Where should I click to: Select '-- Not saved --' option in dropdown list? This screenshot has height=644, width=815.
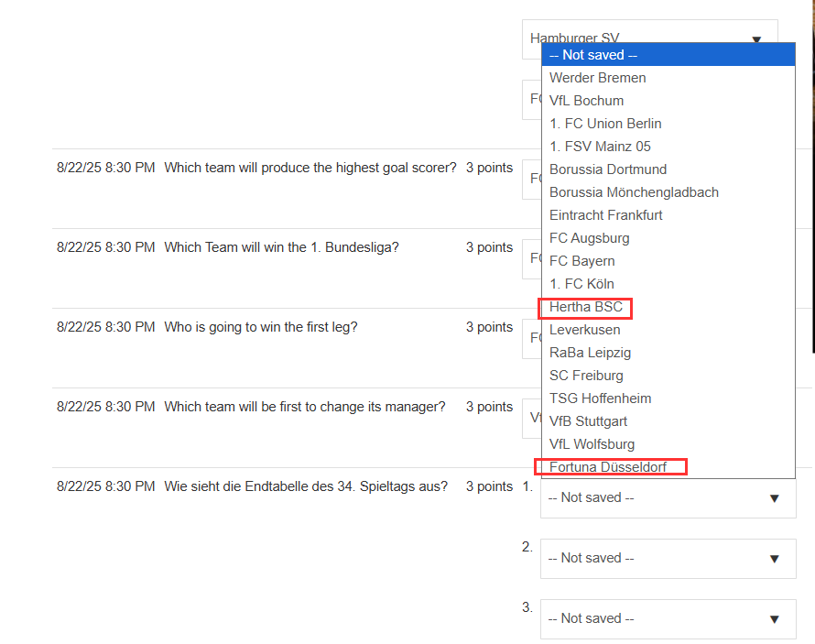[668, 55]
